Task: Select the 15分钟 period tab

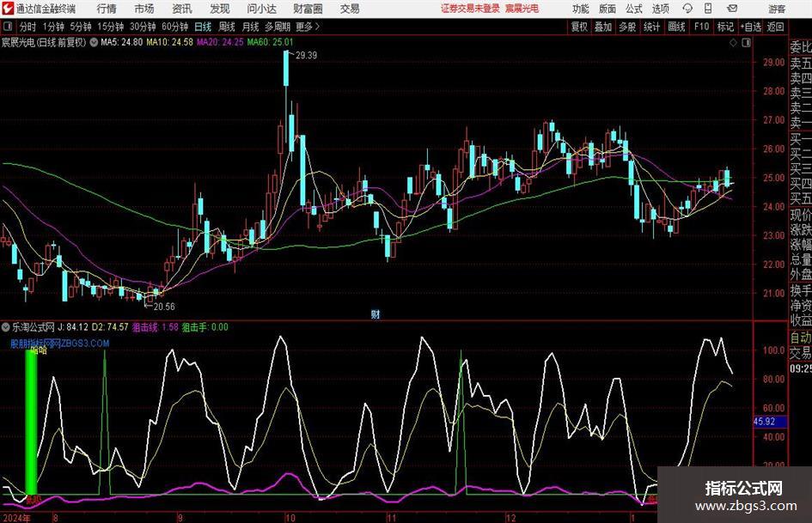Action: [110, 27]
